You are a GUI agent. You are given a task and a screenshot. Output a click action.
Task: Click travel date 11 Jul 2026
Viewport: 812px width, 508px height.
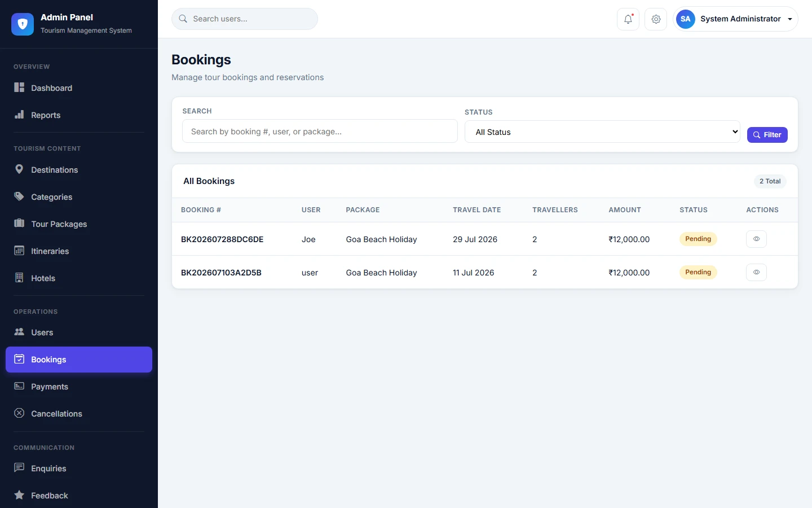pos(473,273)
